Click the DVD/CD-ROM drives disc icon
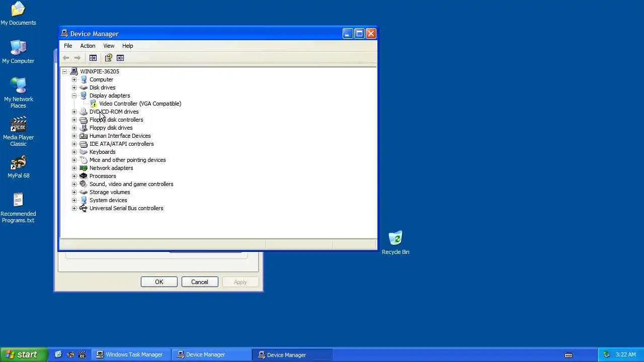Image resolution: width=644 pixels, height=362 pixels. click(x=84, y=112)
